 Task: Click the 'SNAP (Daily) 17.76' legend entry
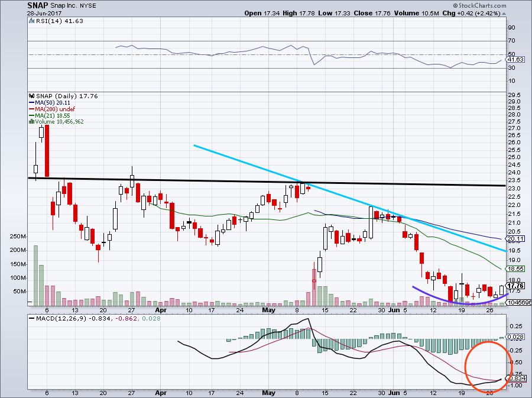[x=67, y=96]
